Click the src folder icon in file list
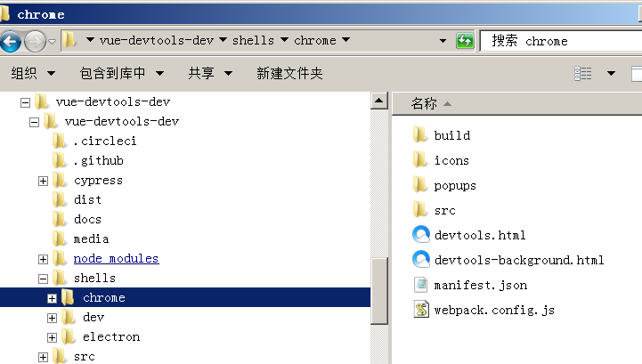This screenshot has height=364, width=642. coord(420,210)
